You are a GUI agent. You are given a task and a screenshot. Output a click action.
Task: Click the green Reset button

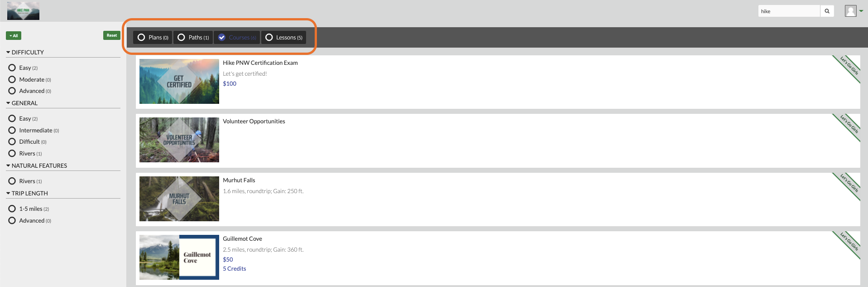pyautogui.click(x=112, y=35)
